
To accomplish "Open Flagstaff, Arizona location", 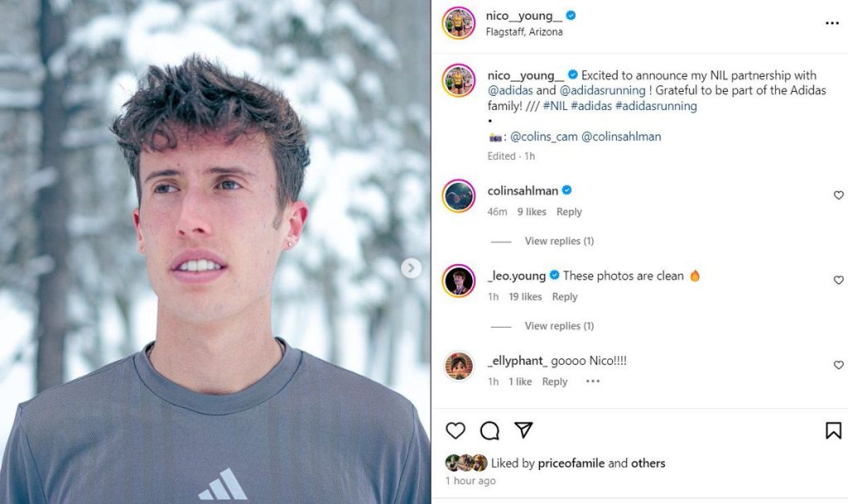I will [x=524, y=32].
